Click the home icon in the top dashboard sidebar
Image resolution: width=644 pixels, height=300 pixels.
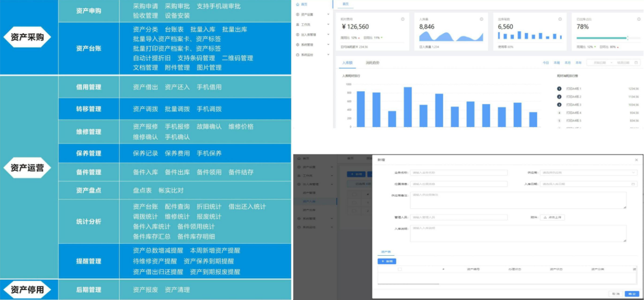[297, 4]
